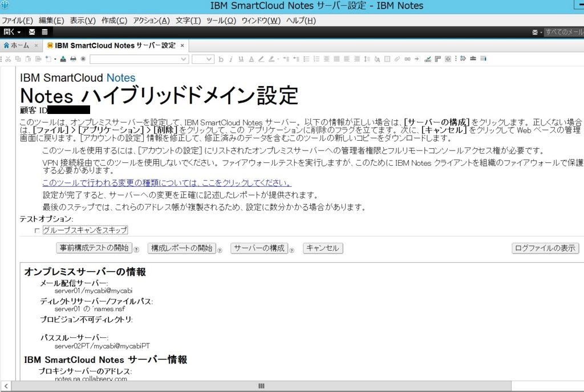Toggle underline formatting (u icon)
The height and width of the screenshot is (392, 584).
[x=241, y=59]
